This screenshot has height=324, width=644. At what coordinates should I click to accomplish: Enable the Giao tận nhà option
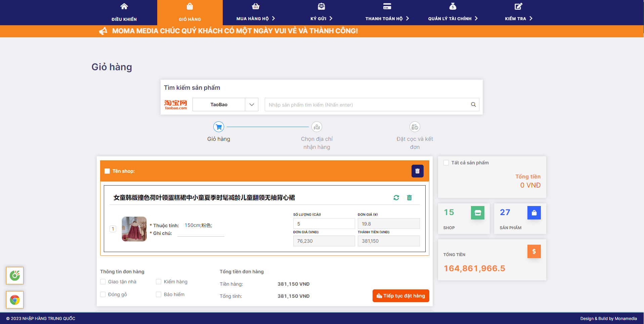pos(103,282)
